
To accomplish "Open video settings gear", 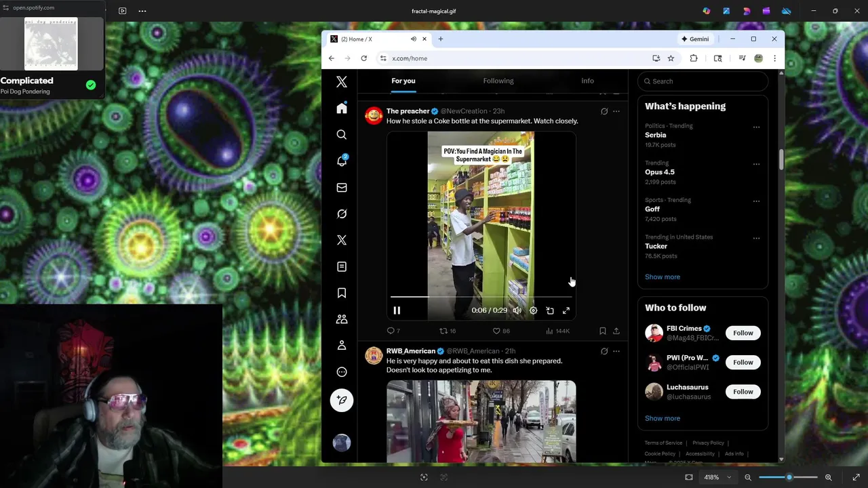I will 533,310.
